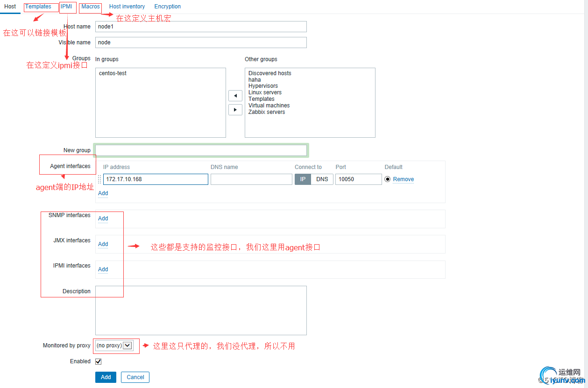Switch to the Host tab

pyautogui.click(x=10, y=7)
